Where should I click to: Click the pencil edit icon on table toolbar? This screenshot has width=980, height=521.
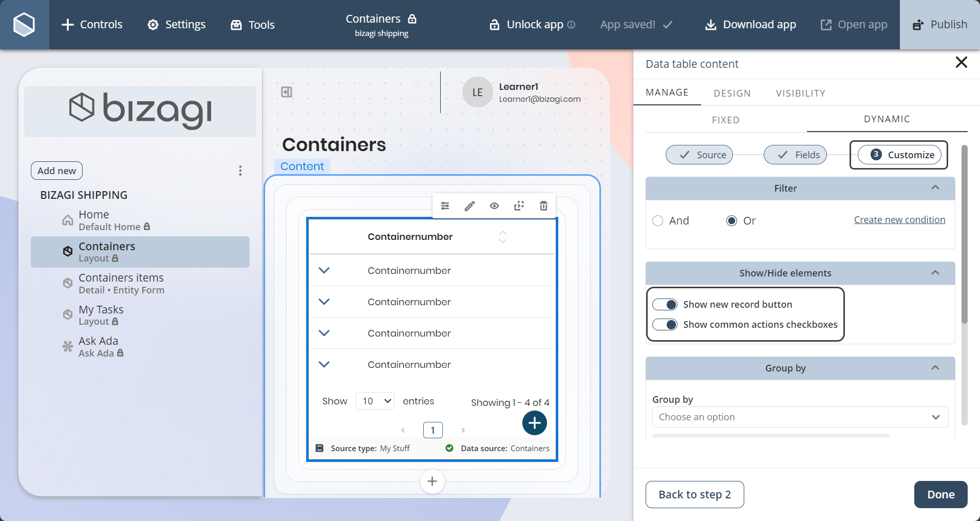pos(469,206)
